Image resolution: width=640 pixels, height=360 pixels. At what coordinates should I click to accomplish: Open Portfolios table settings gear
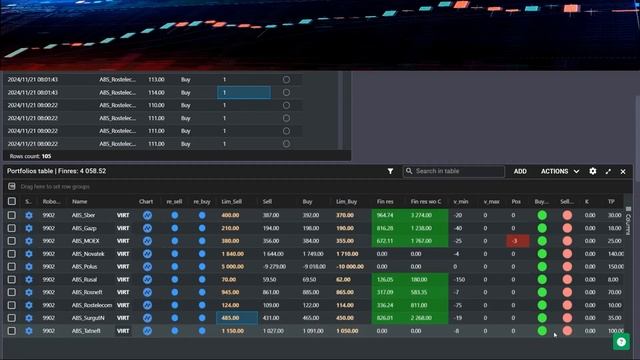(593, 171)
